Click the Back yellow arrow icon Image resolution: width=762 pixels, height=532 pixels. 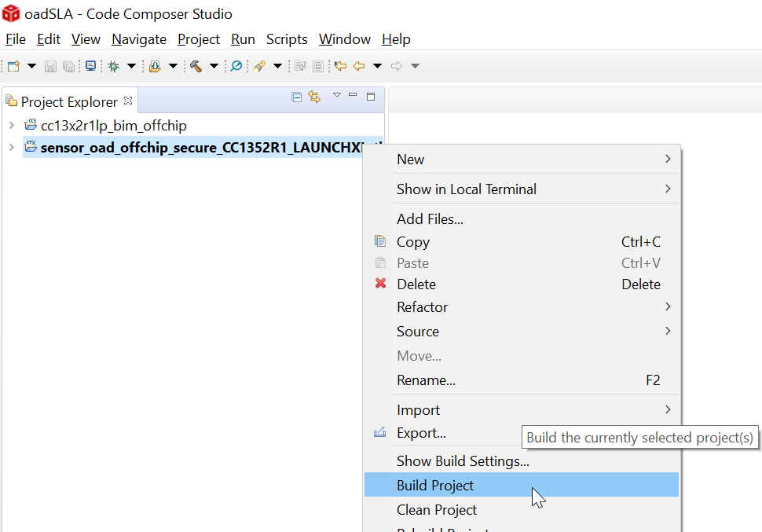[359, 67]
